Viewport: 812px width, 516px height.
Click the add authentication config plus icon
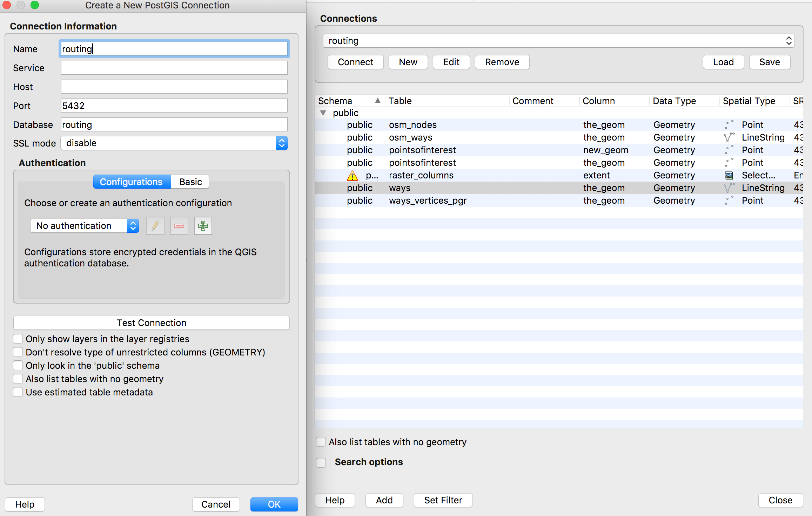[203, 226]
